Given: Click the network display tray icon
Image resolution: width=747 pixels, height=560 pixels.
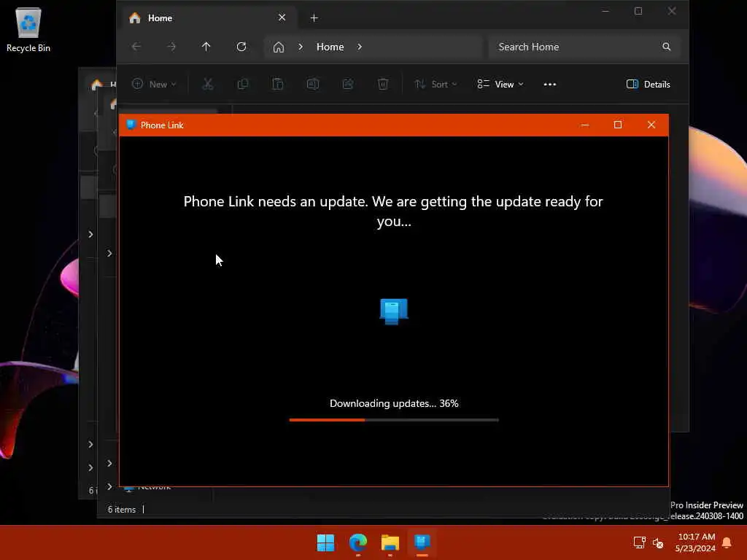Looking at the screenshot, I should click(x=639, y=542).
